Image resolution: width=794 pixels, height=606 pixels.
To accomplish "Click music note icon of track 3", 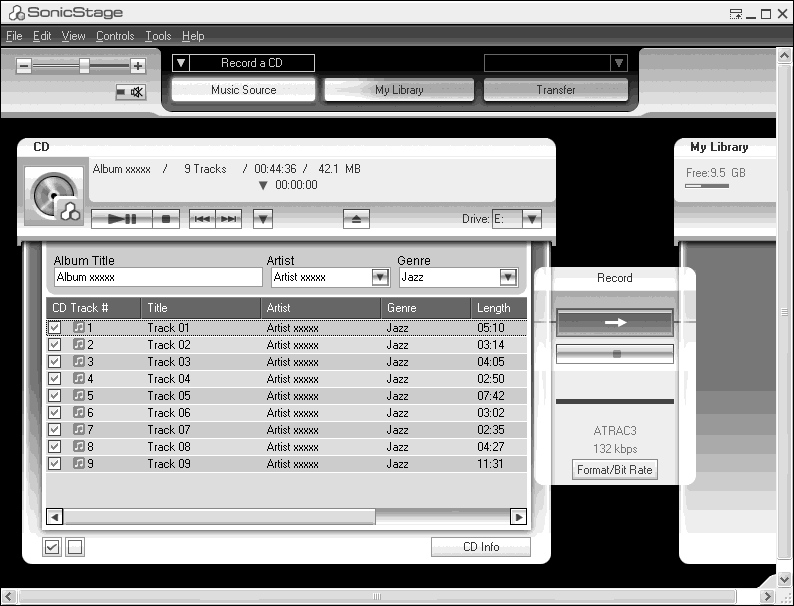I will 78,361.
